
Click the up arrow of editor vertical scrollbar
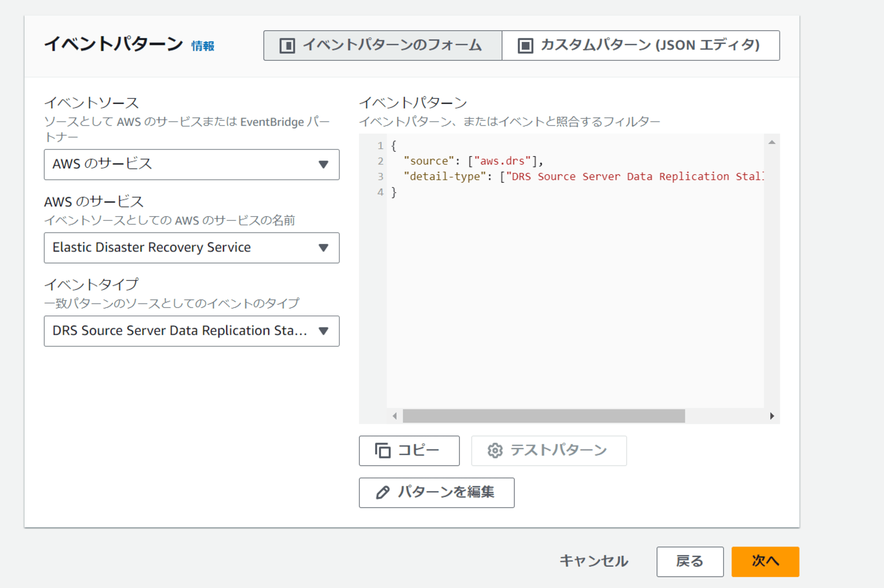pos(772,142)
